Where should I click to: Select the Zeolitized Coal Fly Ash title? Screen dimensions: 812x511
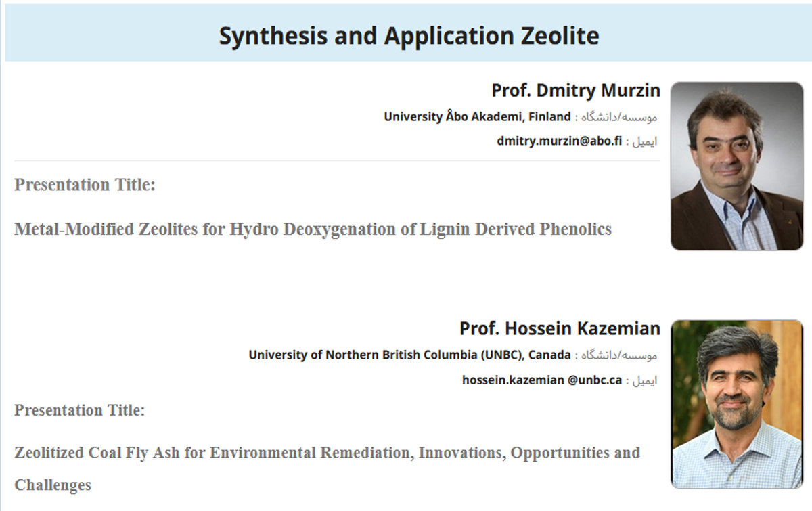327,468
